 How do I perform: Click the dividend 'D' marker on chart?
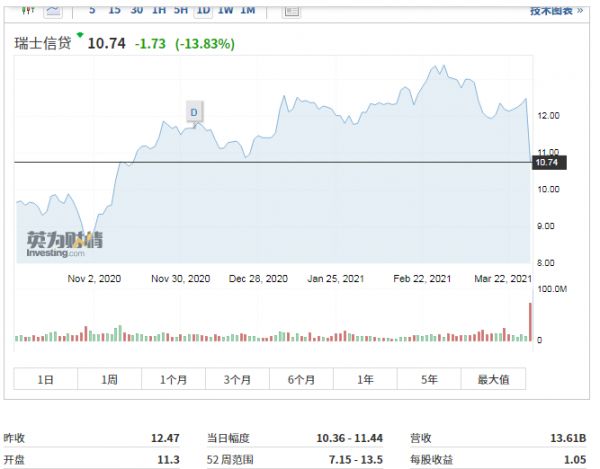coord(194,112)
